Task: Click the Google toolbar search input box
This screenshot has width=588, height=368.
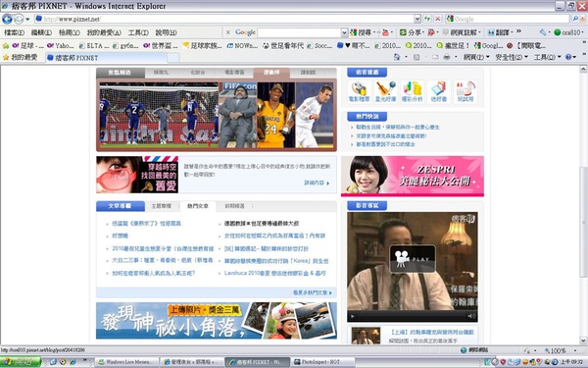Action: [x=299, y=32]
